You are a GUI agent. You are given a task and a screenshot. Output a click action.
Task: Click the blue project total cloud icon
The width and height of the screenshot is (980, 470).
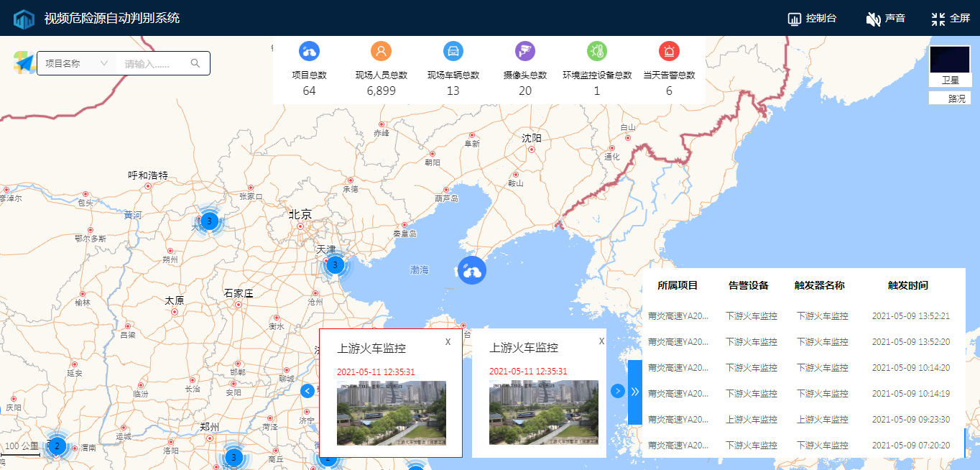point(309,51)
